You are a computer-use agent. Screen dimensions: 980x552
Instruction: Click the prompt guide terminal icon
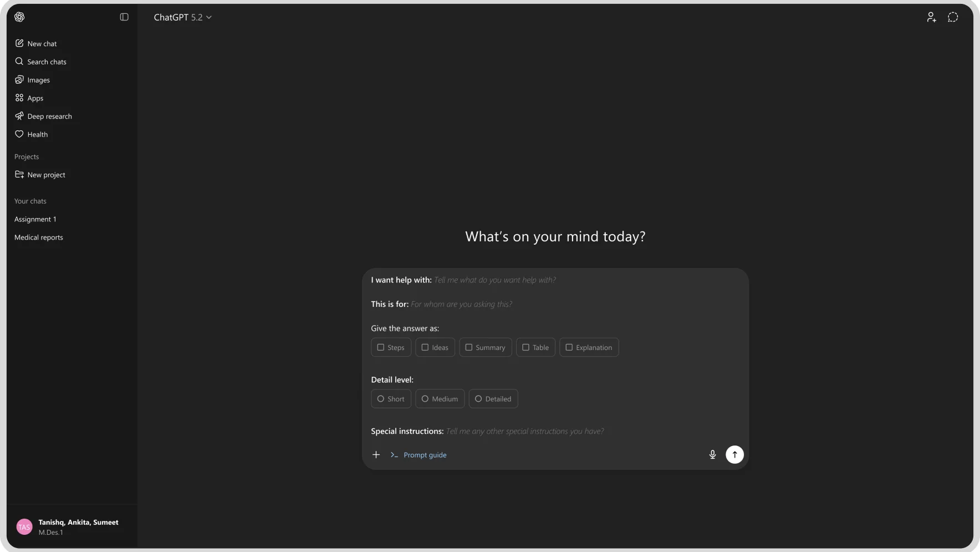click(394, 455)
